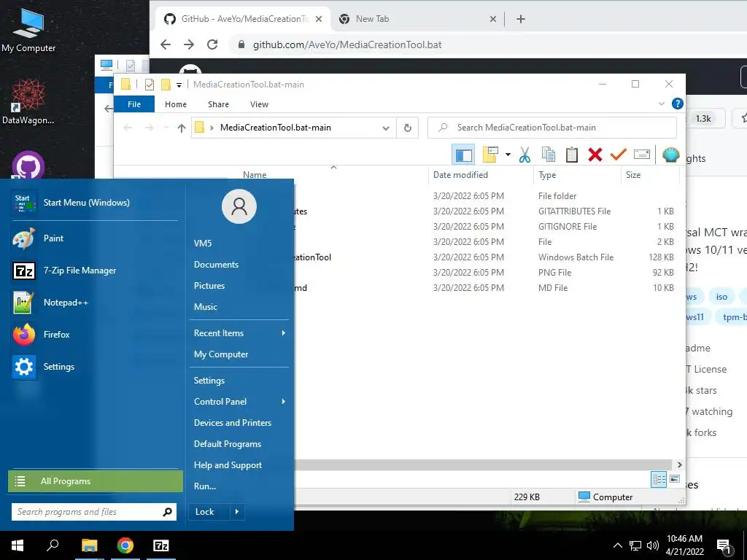The height and width of the screenshot is (560, 747).
Task: Open Quick Access Toolbar customize dropdown
Action: click(x=179, y=85)
